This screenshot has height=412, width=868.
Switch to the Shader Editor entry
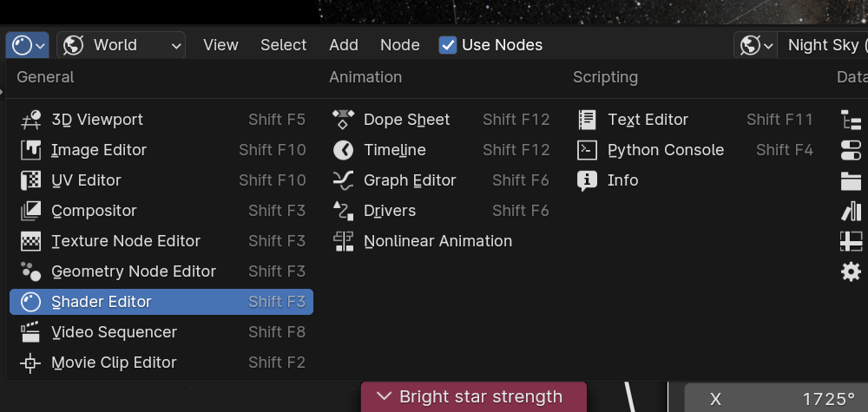pos(102,302)
